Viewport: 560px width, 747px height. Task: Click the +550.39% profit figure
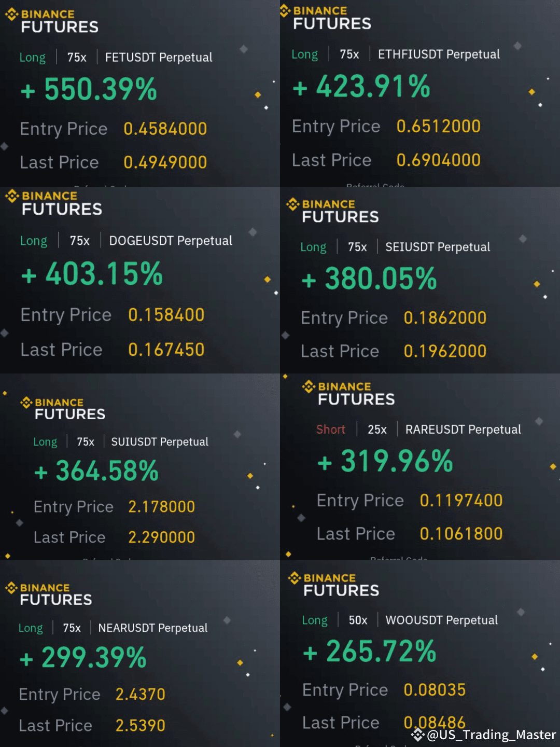click(x=89, y=89)
